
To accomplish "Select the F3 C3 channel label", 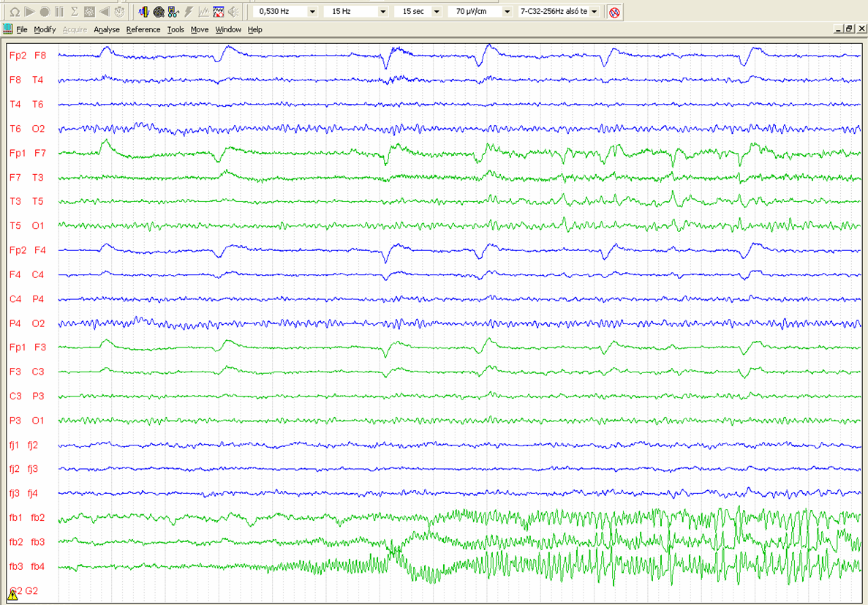I will 26,372.
